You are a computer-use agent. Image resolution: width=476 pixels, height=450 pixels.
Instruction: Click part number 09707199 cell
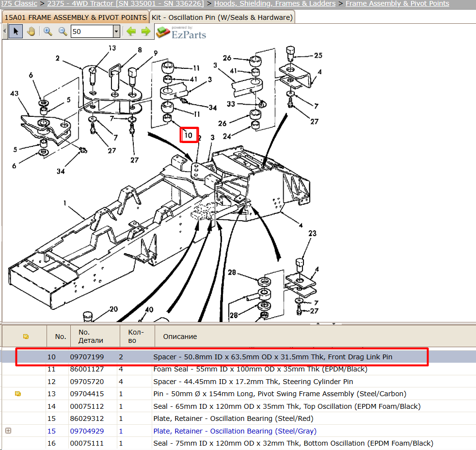(87, 357)
